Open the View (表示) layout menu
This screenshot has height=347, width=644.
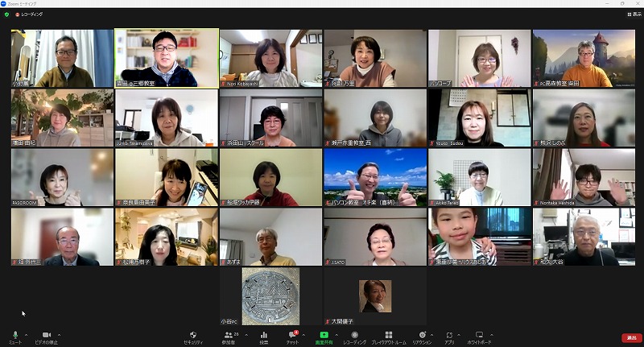pos(634,14)
